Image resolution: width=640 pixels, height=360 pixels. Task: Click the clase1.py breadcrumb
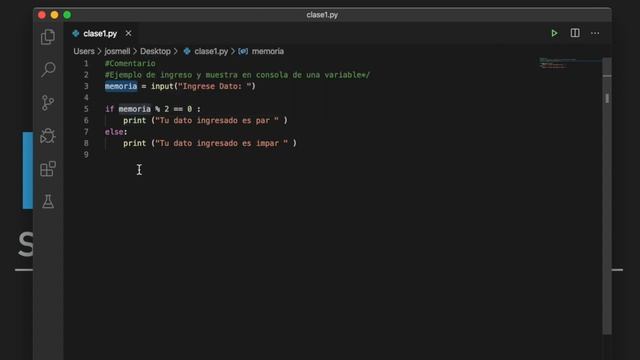(211, 51)
